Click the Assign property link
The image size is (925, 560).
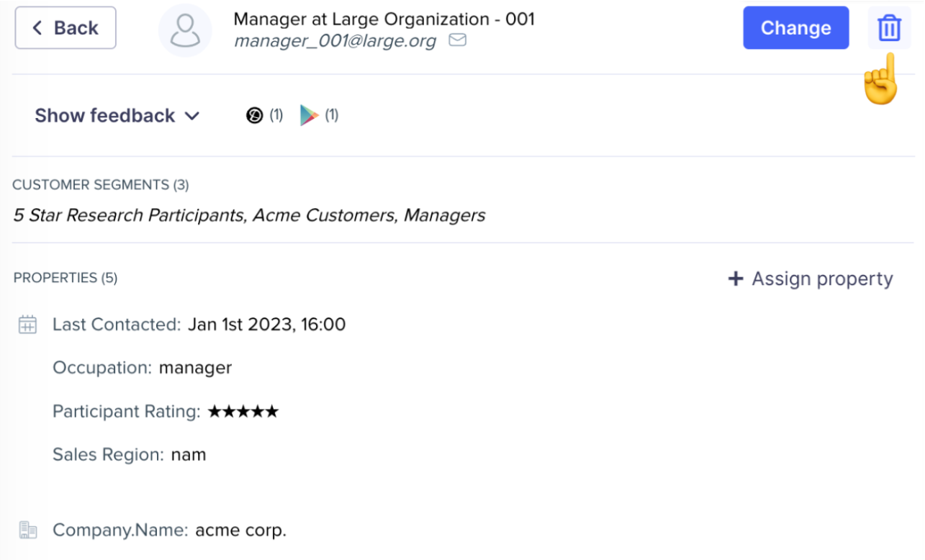click(811, 279)
